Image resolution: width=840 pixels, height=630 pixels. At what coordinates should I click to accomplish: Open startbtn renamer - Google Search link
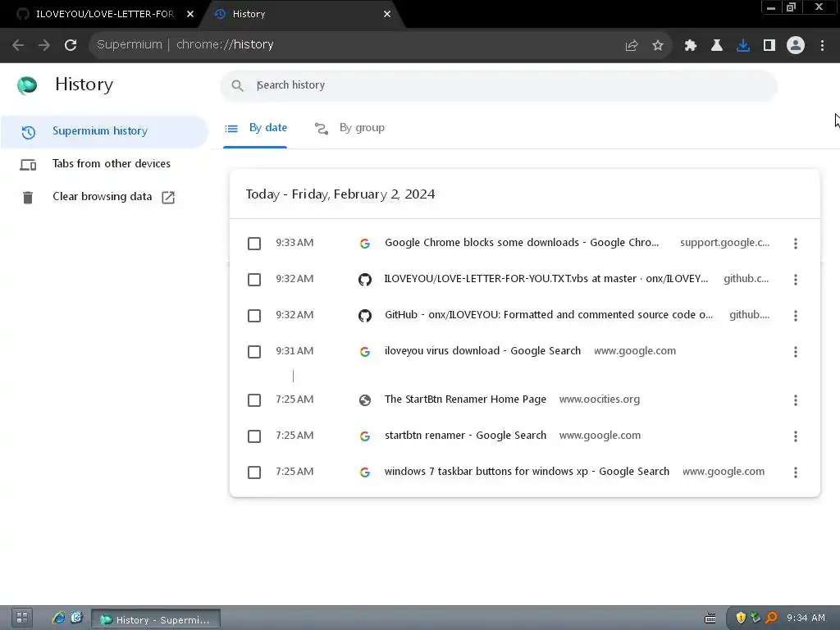point(466,436)
